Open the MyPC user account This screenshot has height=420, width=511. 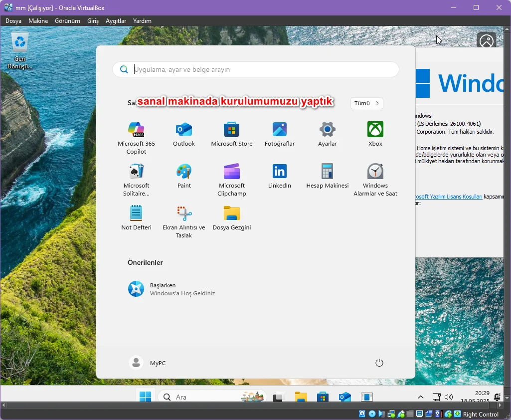[147, 363]
